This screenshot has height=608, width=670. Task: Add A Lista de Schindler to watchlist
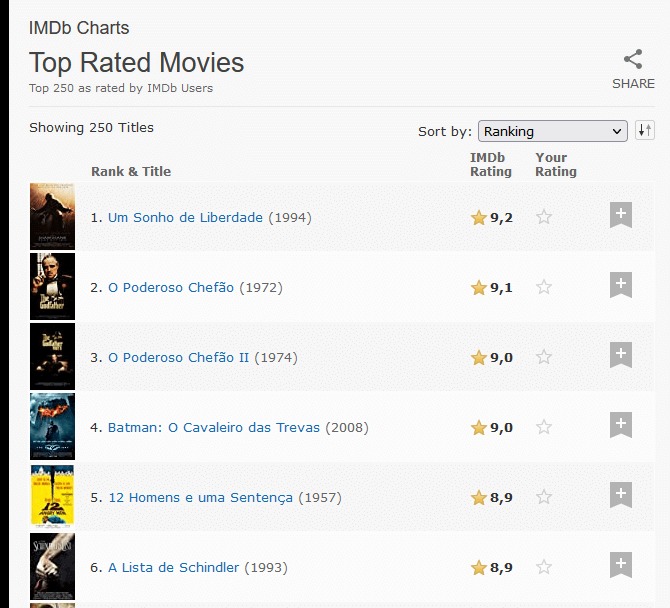[620, 565]
